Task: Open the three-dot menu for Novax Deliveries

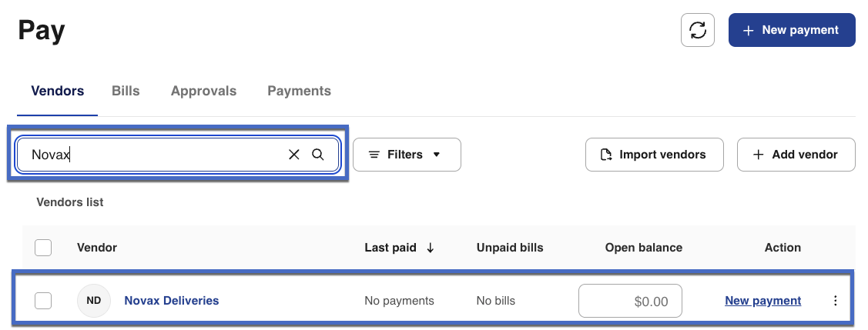Action: click(x=836, y=301)
